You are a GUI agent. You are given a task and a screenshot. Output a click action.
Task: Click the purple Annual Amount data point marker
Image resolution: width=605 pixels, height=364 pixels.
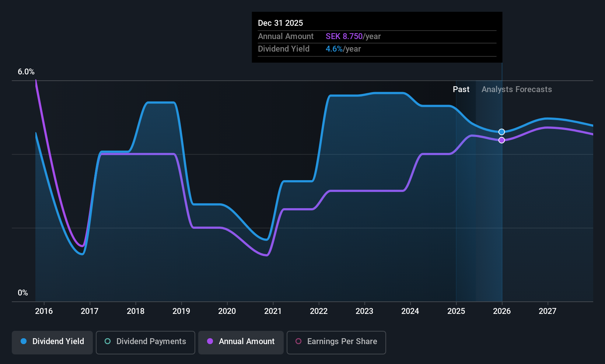[x=501, y=140]
